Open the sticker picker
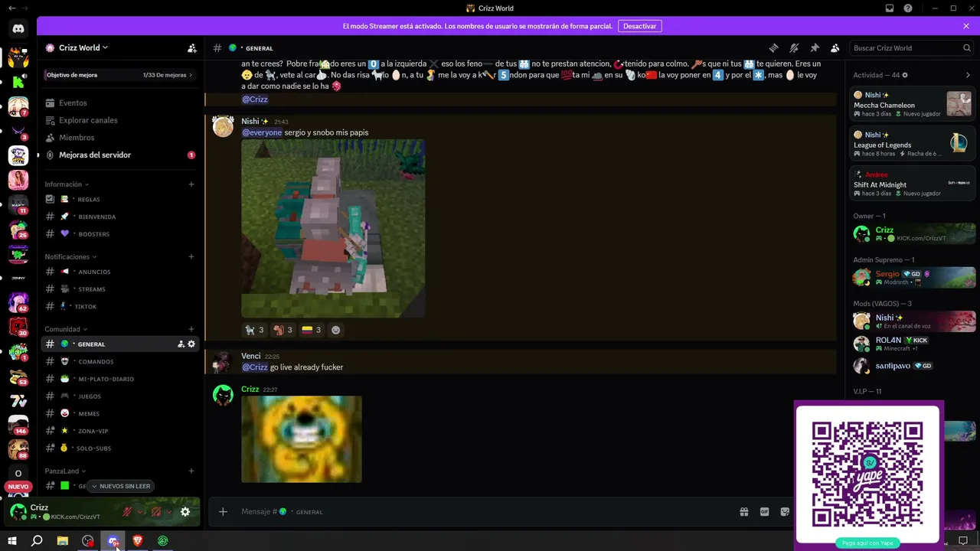980x551 pixels. (x=785, y=512)
